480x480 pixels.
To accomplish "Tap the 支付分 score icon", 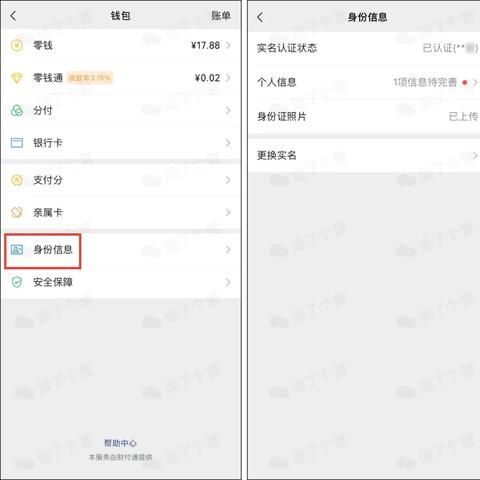I will click(17, 180).
